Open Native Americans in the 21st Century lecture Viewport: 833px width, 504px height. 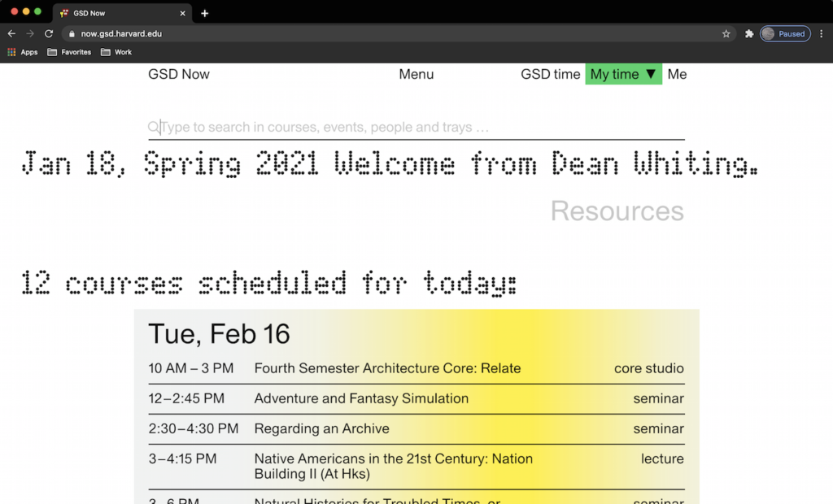pyautogui.click(x=393, y=467)
